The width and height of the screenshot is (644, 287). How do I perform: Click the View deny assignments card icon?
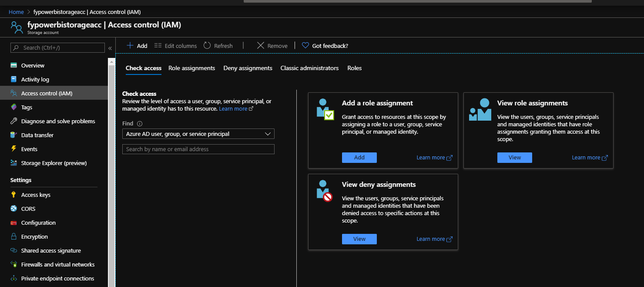(325, 191)
